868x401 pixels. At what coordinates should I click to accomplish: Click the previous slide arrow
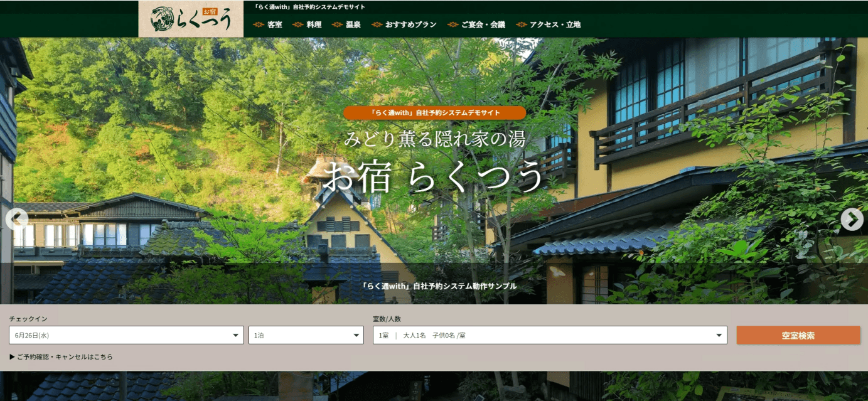point(16,218)
